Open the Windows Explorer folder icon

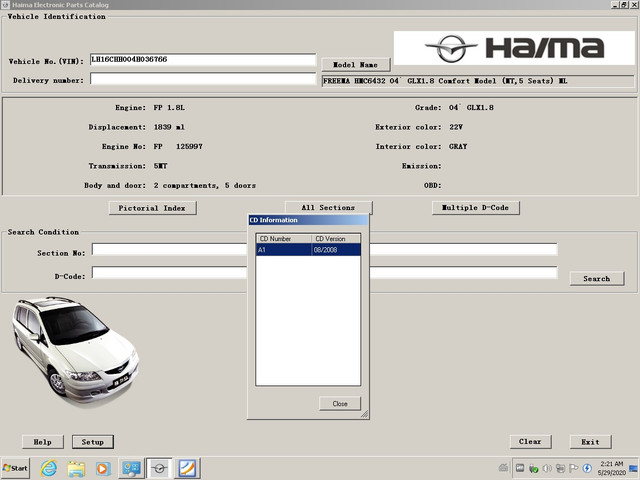tap(76, 468)
